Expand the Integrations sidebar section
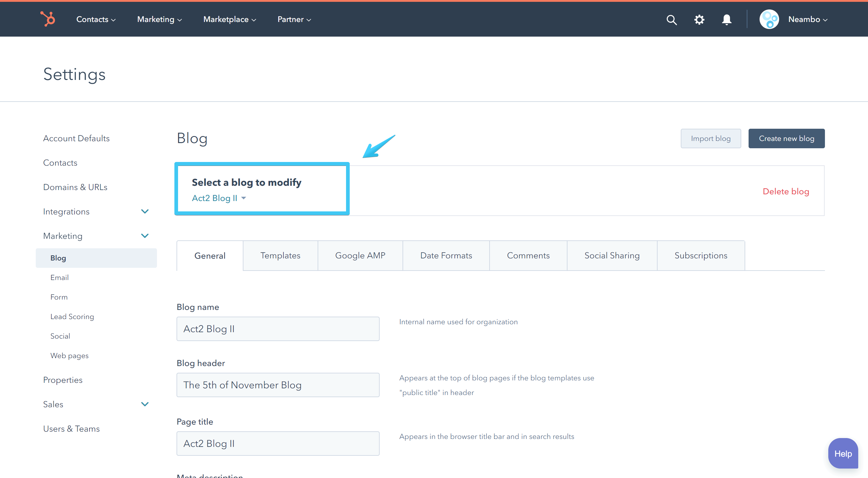The height and width of the screenshot is (478, 868). (145, 211)
